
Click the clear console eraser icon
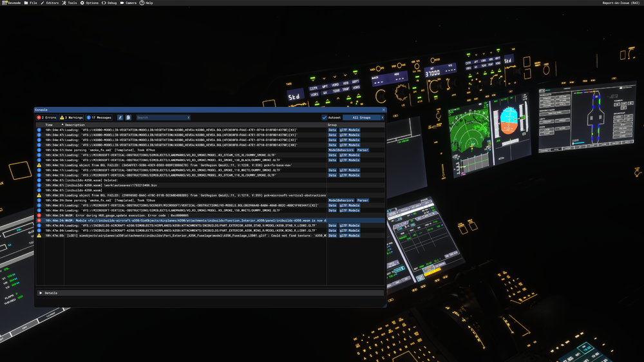point(120,118)
